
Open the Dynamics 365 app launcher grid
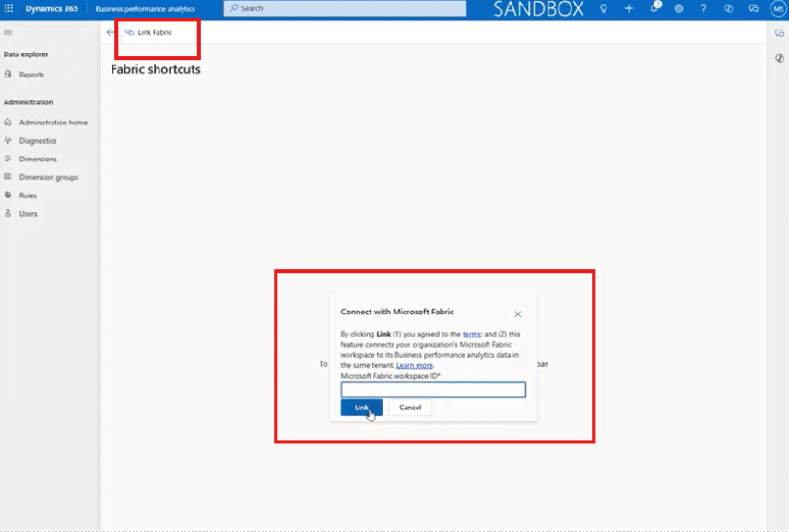coord(9,8)
